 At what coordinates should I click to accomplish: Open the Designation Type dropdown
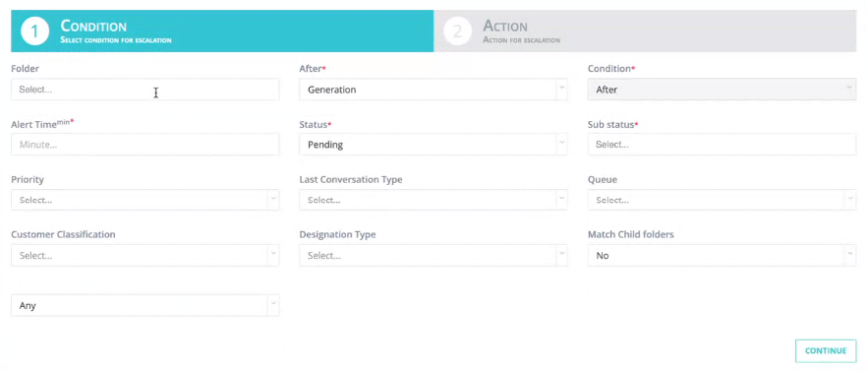[x=434, y=255]
